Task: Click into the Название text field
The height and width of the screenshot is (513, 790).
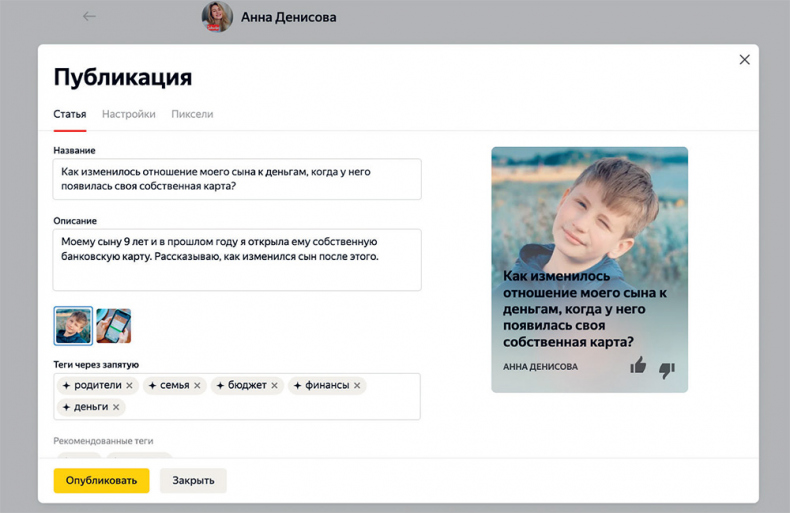Action: [x=237, y=179]
